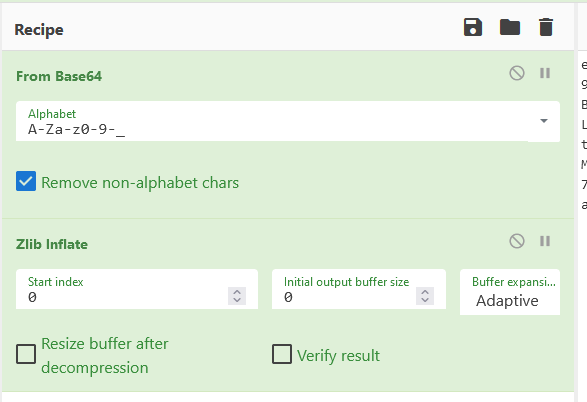Disable the From Base64 operation
The height and width of the screenshot is (402, 587).
[517, 73]
